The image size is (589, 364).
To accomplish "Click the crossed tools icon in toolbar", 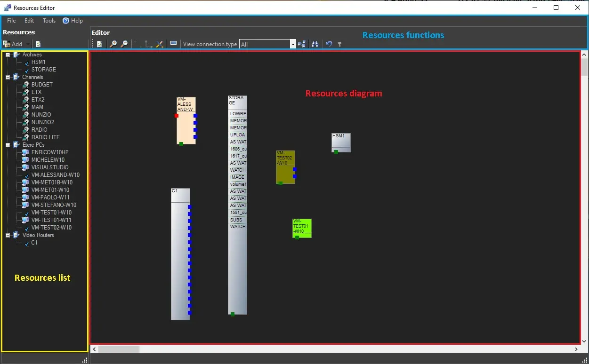I will [160, 44].
